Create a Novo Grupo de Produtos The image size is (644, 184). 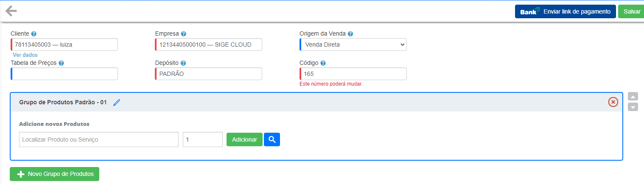pos(54,174)
